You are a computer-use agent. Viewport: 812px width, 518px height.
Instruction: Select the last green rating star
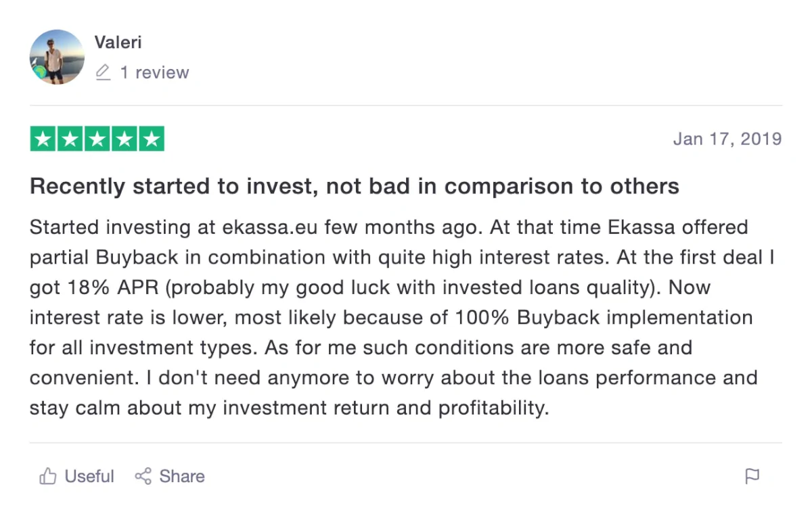point(152,139)
